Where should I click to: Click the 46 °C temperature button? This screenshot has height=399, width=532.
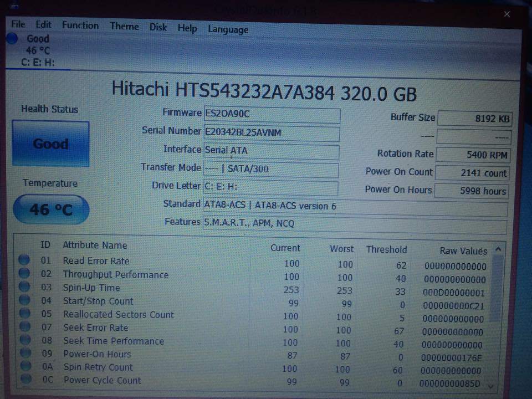point(51,209)
